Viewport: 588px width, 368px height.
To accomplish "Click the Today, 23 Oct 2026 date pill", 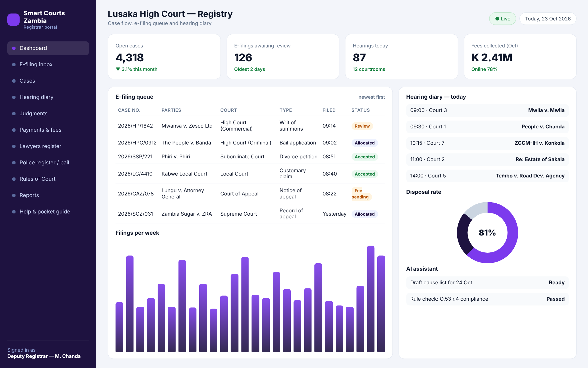I will (548, 19).
